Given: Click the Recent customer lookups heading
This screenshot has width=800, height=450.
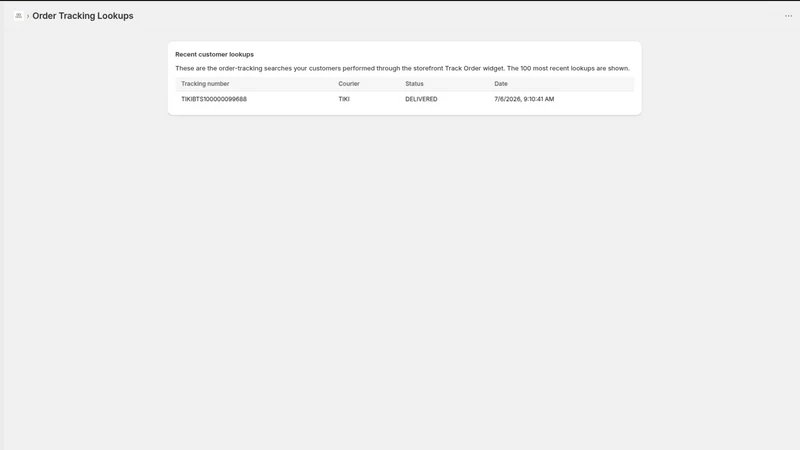Looking at the screenshot, I should 214,54.
